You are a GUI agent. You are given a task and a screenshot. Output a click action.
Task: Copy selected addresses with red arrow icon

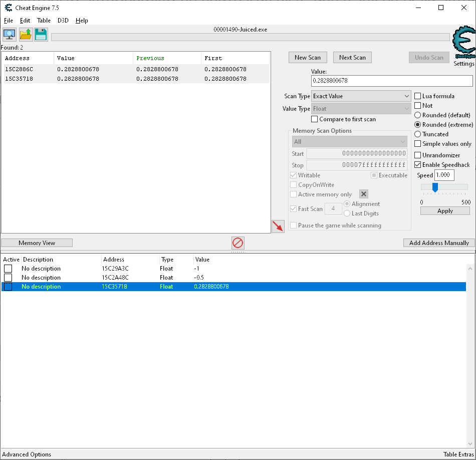pos(278,226)
